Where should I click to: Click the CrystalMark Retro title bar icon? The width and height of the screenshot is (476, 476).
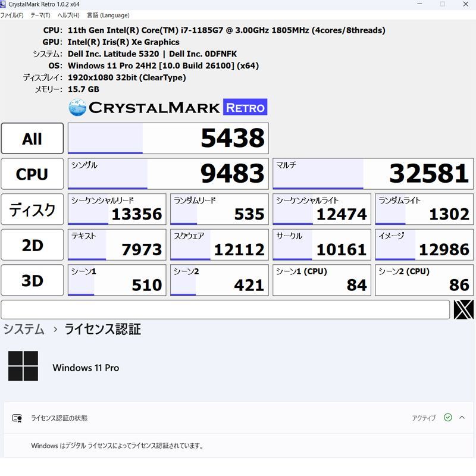coord(5,4)
